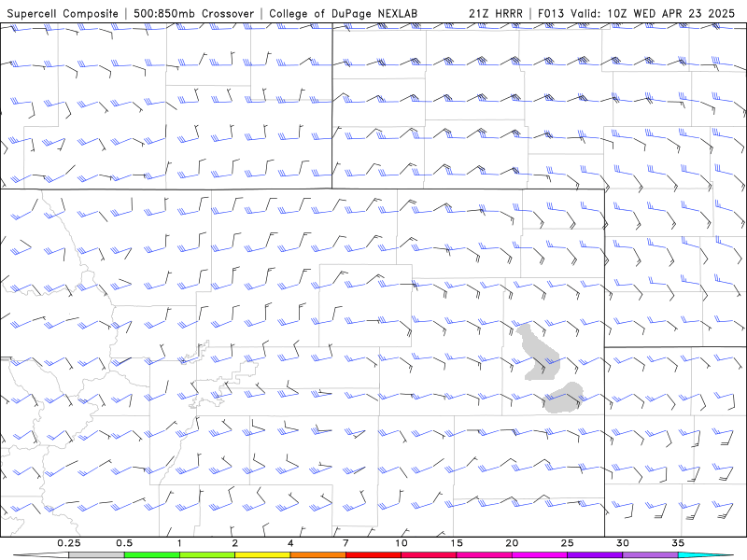
Task: Click 'F013 Valid: 10Z WED APR 23 2025'
Action: (x=636, y=13)
